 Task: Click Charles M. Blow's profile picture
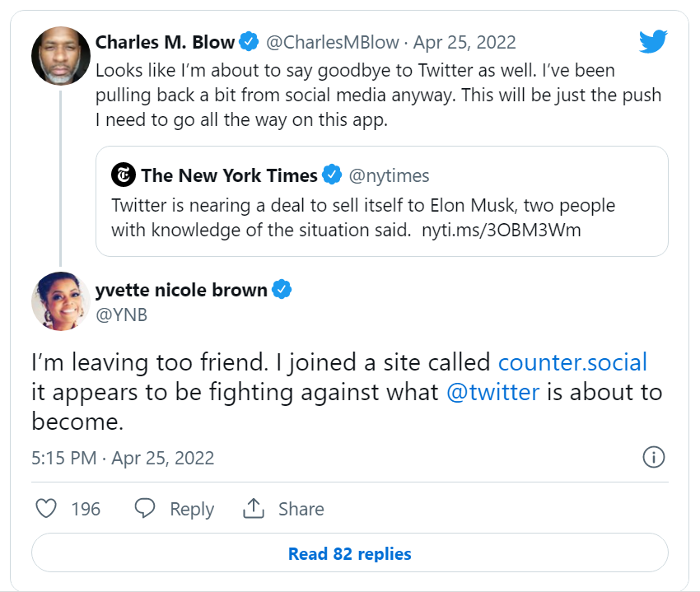tap(60, 55)
